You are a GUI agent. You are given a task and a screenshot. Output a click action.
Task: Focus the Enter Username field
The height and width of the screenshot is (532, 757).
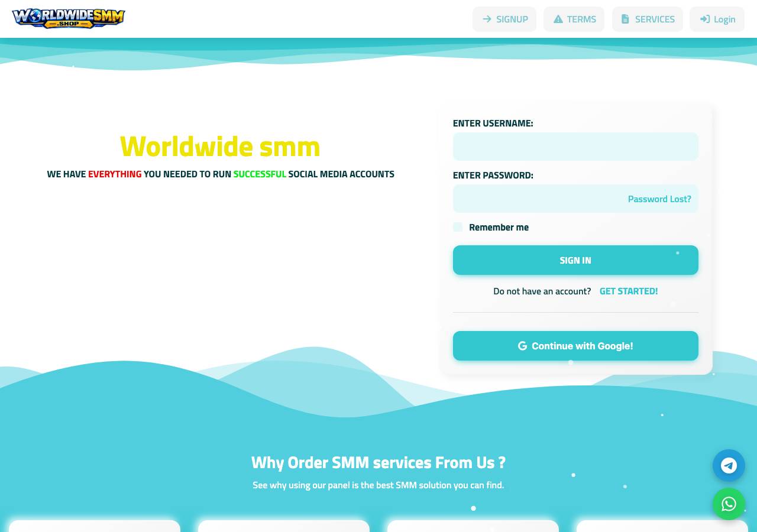pyautogui.click(x=575, y=147)
